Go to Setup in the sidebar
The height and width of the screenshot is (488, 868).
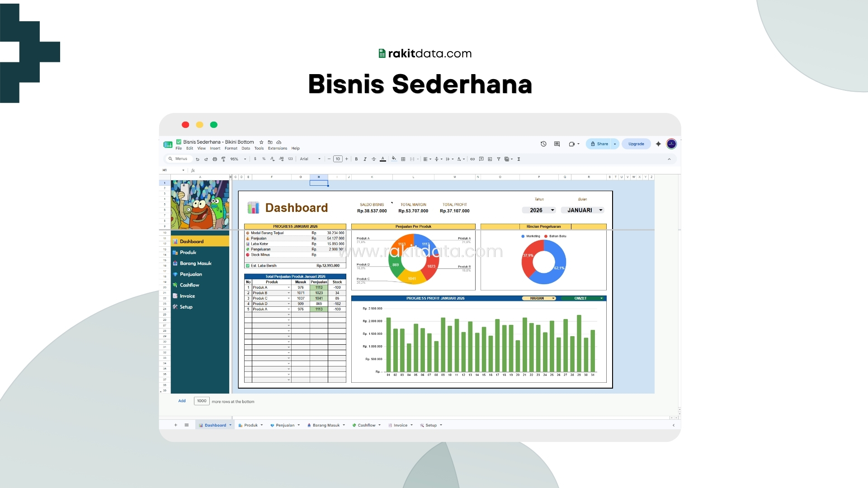[186, 307]
